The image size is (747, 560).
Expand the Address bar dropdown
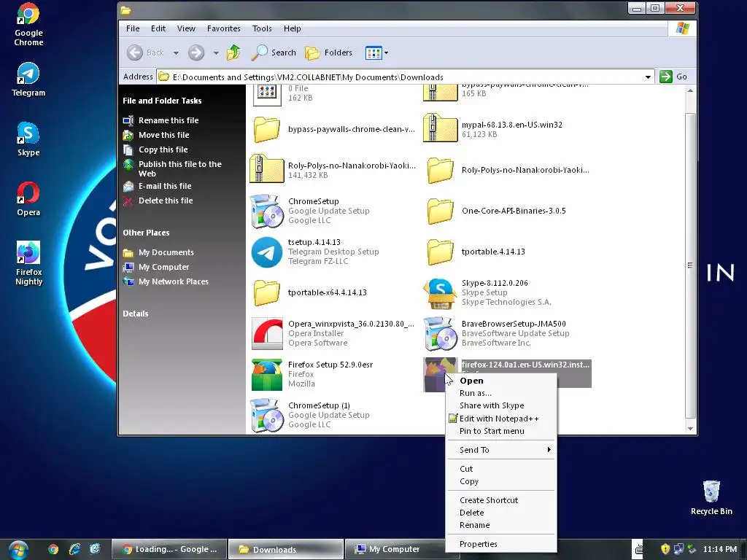tap(648, 77)
